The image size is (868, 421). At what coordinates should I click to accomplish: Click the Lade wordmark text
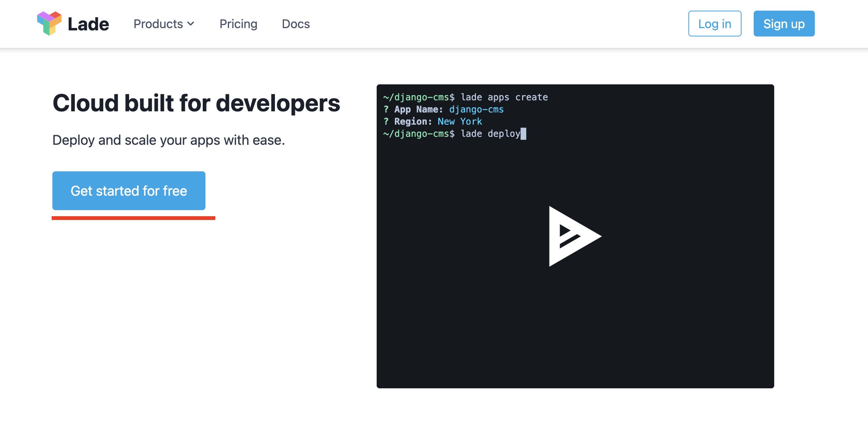[x=88, y=24]
